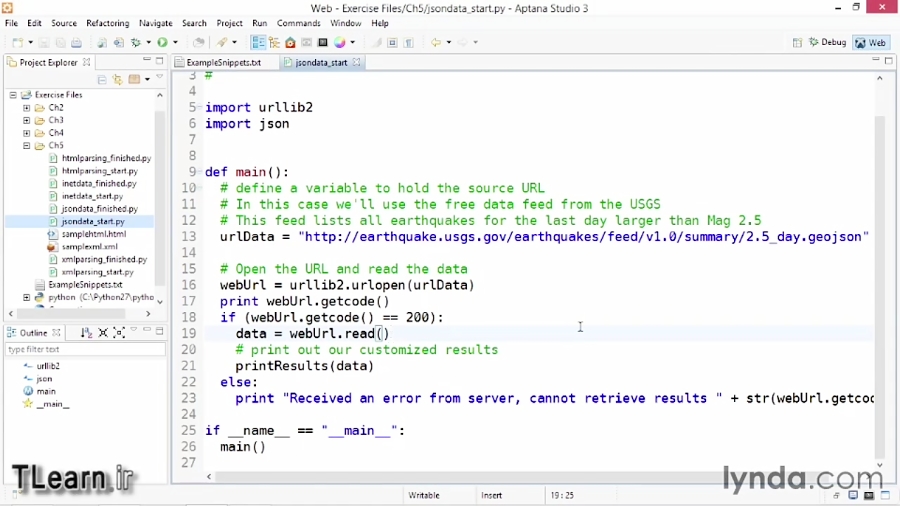Sort Outline entries alphabetically
900x506 pixels.
tap(86, 333)
